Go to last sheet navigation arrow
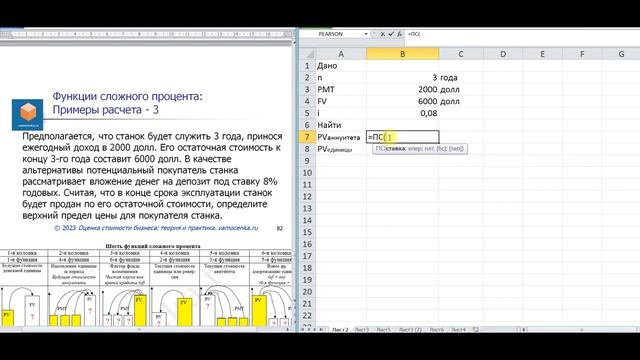640x360 pixels. 322,329
